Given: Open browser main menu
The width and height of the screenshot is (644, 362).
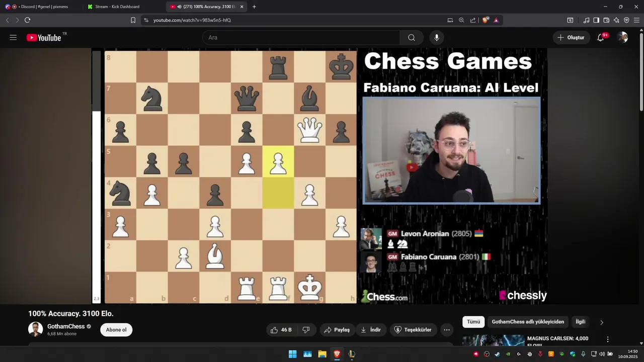Looking at the screenshot, I should (636, 20).
